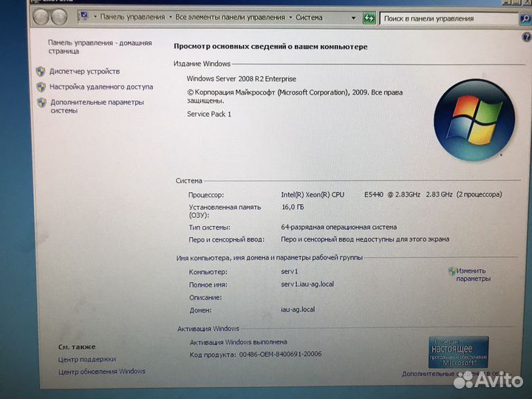Click the Перо и сенсорный ввод недоступны text
The height and width of the screenshot is (399, 532).
(x=365, y=239)
